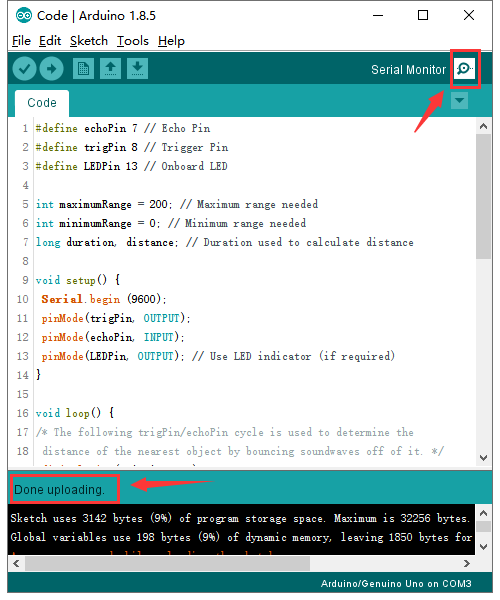Open the Sketch menu
Viewport: 500px width, 600px height.
click(x=89, y=41)
